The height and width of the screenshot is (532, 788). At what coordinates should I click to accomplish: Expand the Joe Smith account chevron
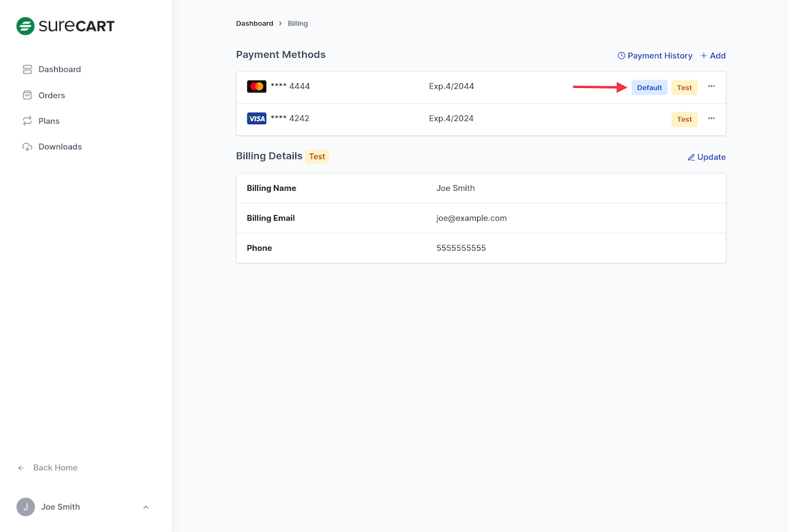point(146,507)
